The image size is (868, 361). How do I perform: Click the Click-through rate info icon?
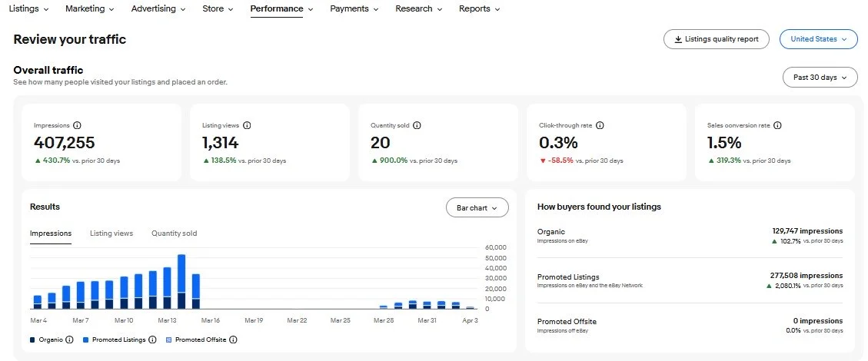(600, 125)
